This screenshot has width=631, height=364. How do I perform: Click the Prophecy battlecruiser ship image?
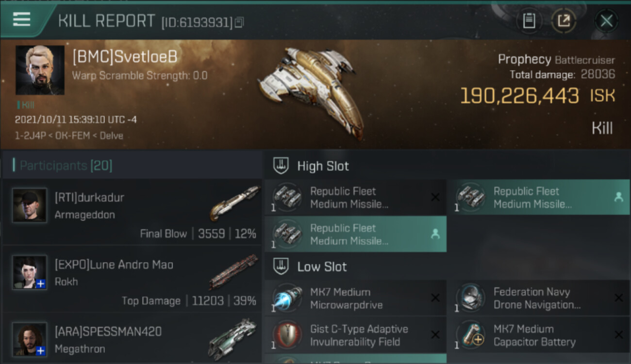[311, 90]
